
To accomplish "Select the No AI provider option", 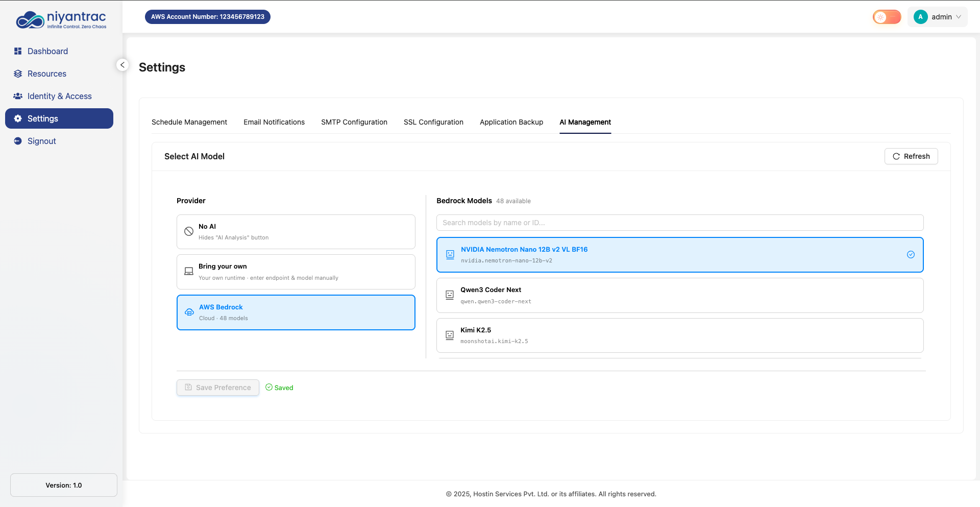I will 296,232.
